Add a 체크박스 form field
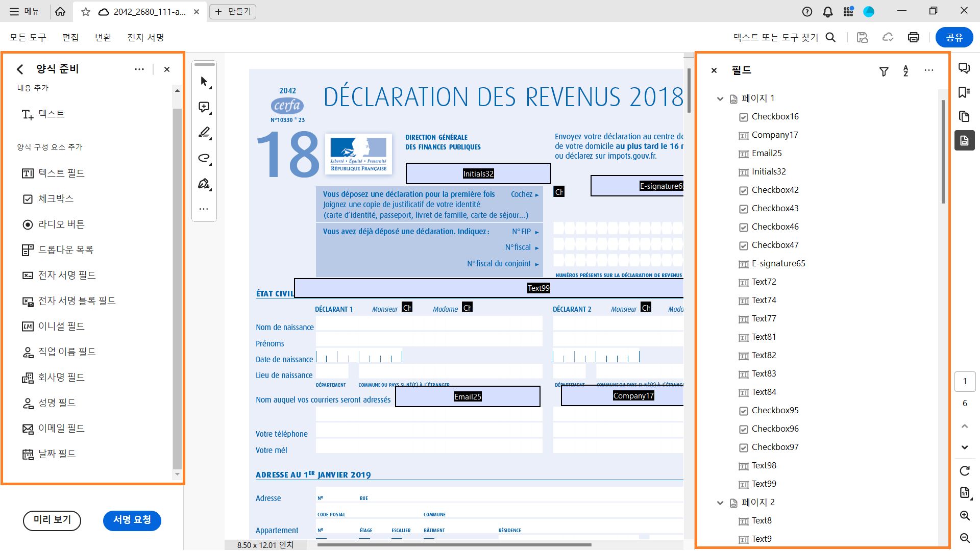The image size is (980, 551). coord(55,199)
